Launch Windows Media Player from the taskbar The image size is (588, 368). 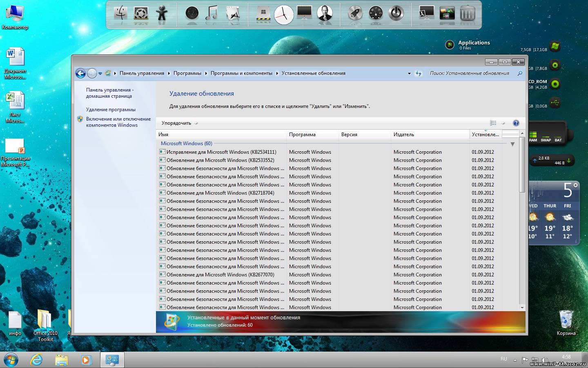[x=86, y=360]
